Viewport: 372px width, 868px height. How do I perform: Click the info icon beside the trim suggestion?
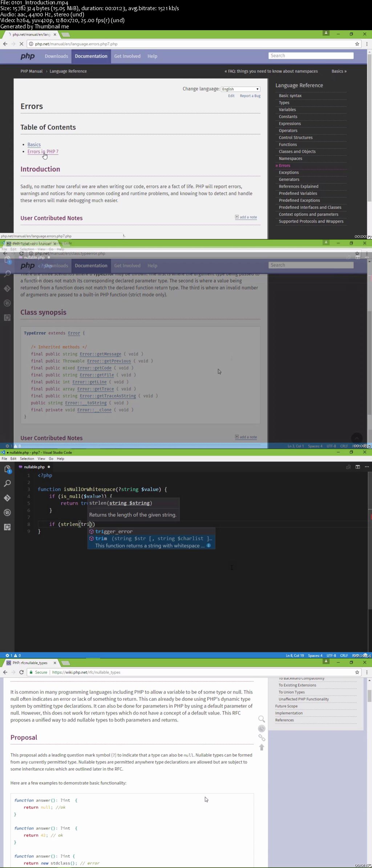click(209, 545)
